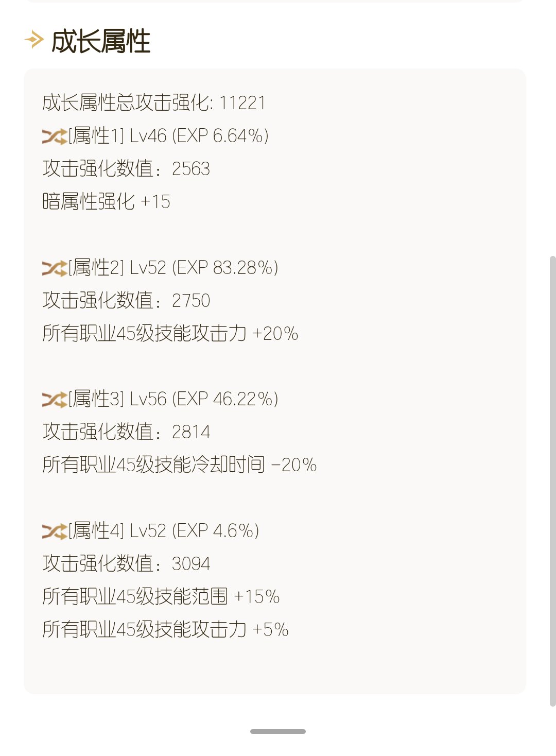Screen dimensions: 556x756
Task: Select the 成长属性 section heading
Action: click(x=101, y=41)
